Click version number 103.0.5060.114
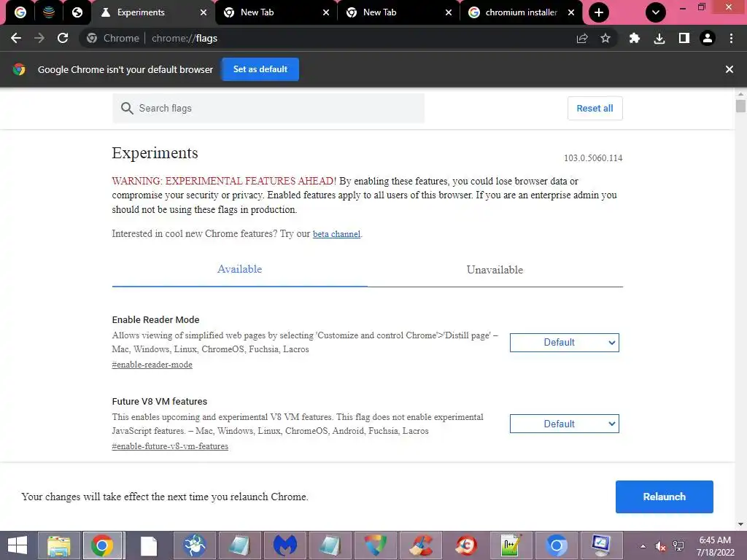747x560 pixels. click(593, 158)
